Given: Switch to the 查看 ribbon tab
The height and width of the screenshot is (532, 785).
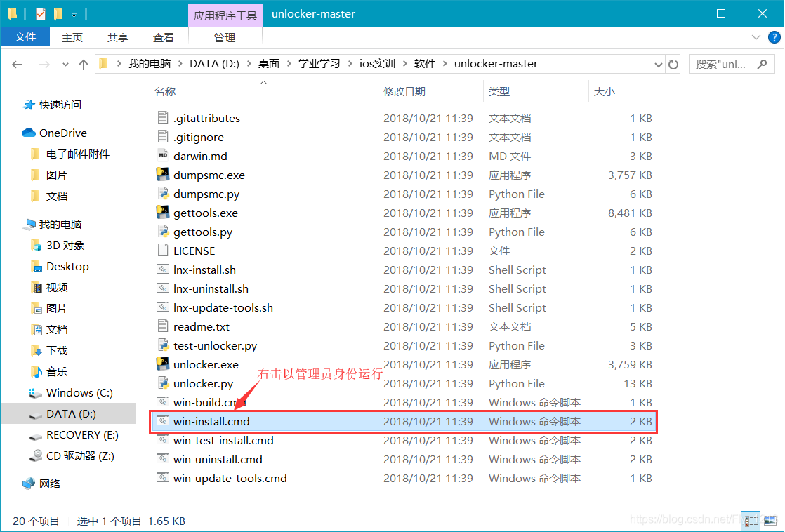Looking at the screenshot, I should 163,37.
